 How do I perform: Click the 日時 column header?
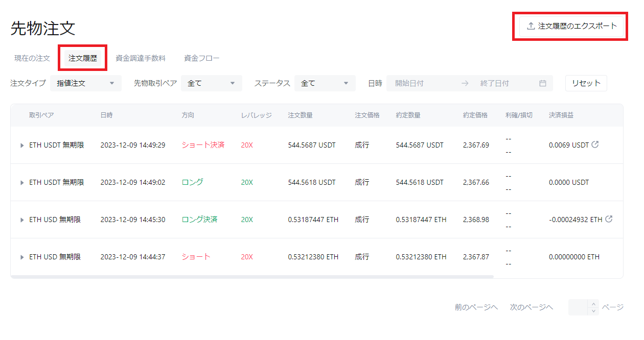[106, 115]
